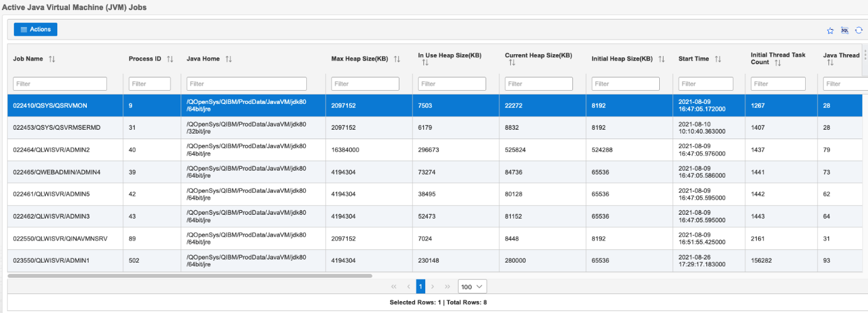Click the Java Home filter field

point(247,84)
